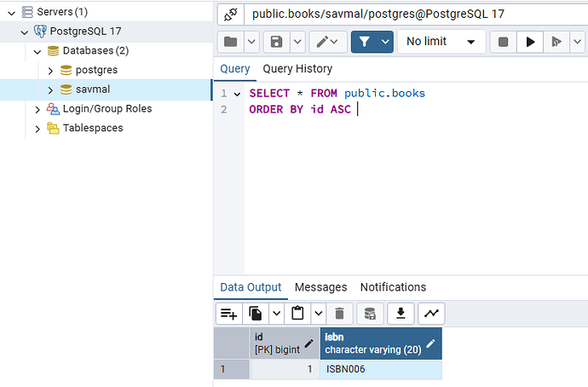The image size is (588, 387).
Task: Add row using the add-row icon
Action: click(x=228, y=314)
